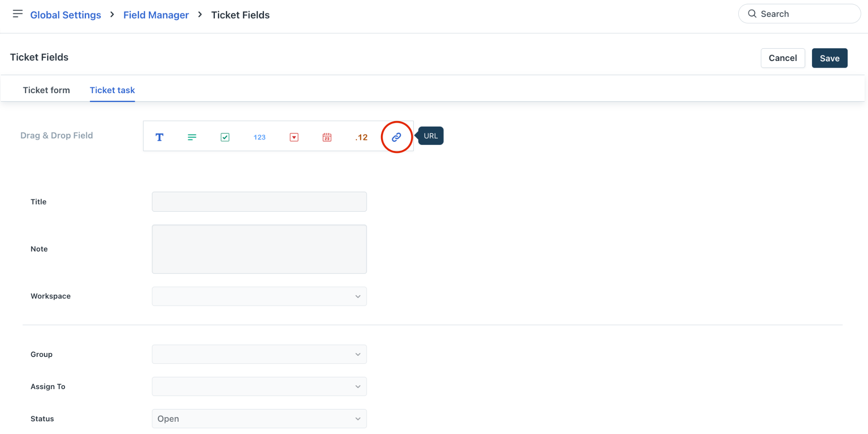Open the Group dropdown

coord(259,354)
